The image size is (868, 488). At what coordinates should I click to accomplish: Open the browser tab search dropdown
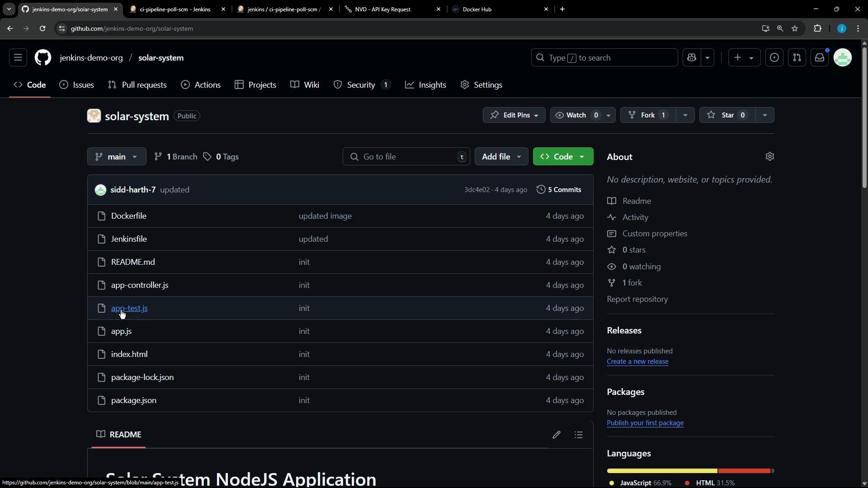tap(9, 9)
